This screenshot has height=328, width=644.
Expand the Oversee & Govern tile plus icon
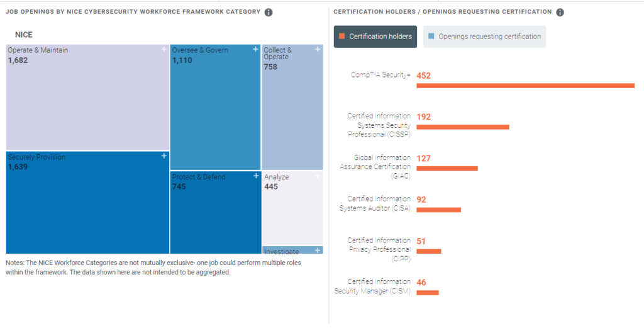(255, 49)
